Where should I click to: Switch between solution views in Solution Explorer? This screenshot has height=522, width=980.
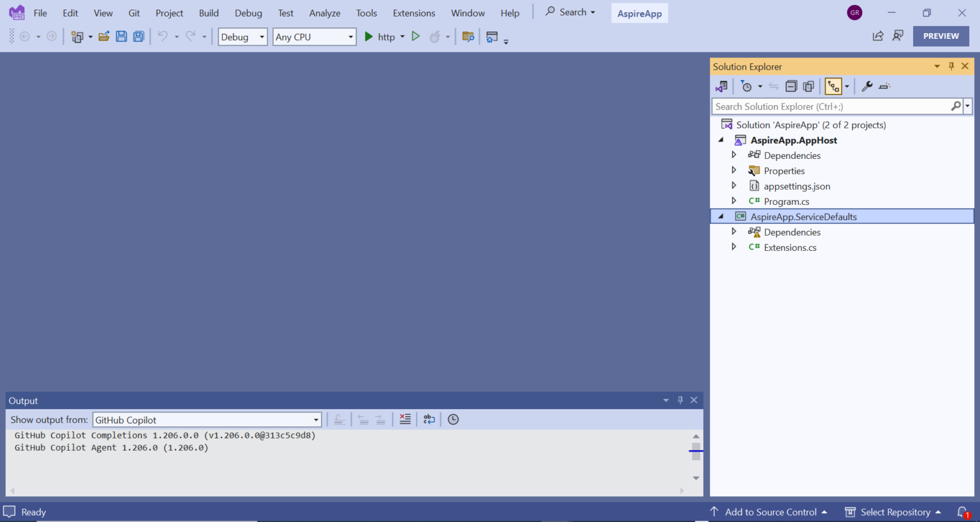pyautogui.click(x=833, y=86)
